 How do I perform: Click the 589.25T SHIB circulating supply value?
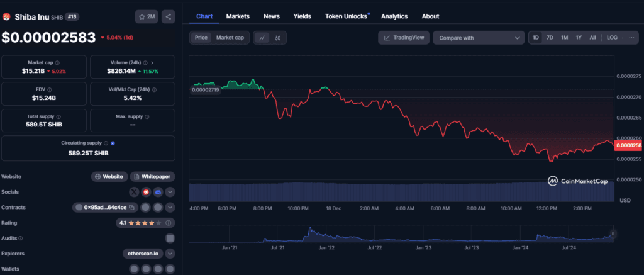tap(88, 153)
